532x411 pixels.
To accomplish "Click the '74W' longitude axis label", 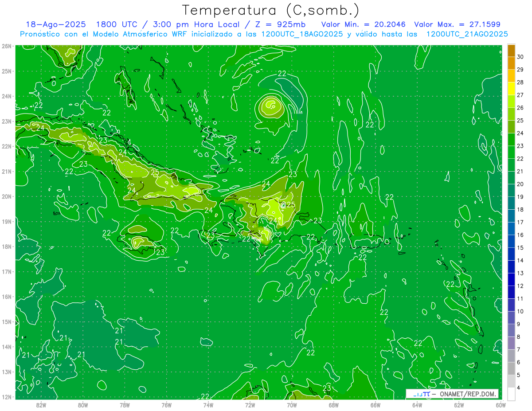I will click(x=208, y=404).
